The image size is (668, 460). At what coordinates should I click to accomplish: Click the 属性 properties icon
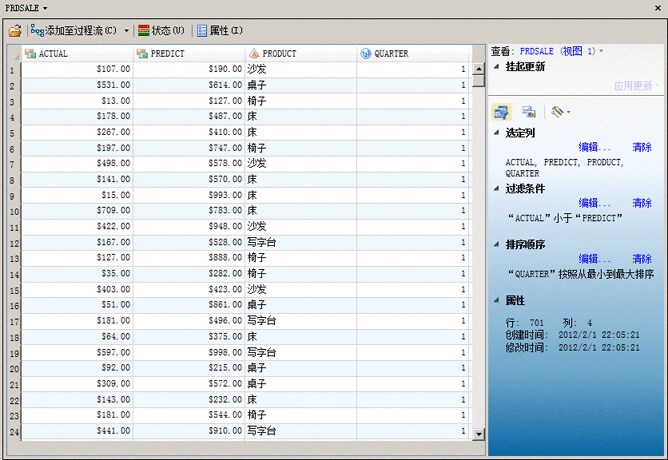202,31
